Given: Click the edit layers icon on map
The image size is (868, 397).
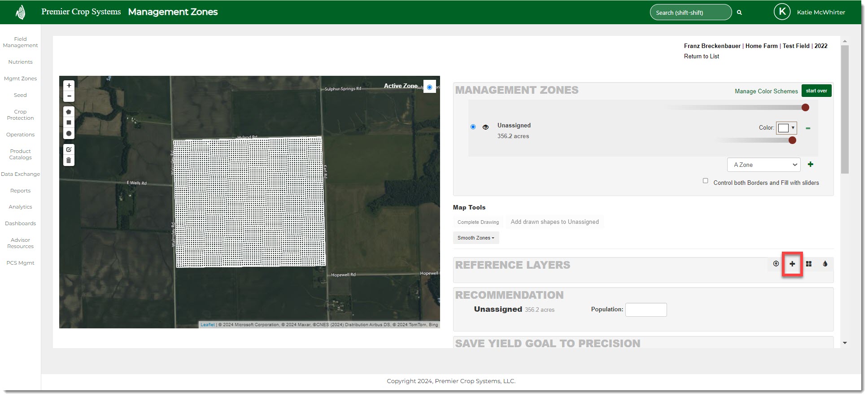Looking at the screenshot, I should pyautogui.click(x=69, y=149).
